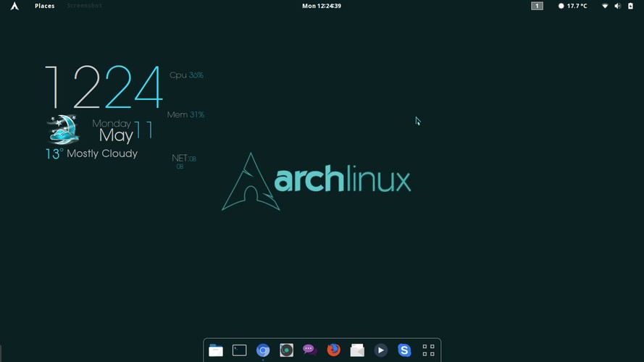Open the 17.7 °C weather indicator
The height and width of the screenshot is (362, 644).
(572, 6)
